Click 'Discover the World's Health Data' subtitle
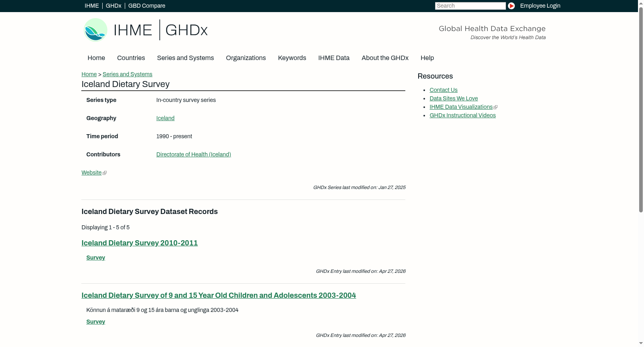This screenshot has width=644, height=347. click(x=508, y=37)
